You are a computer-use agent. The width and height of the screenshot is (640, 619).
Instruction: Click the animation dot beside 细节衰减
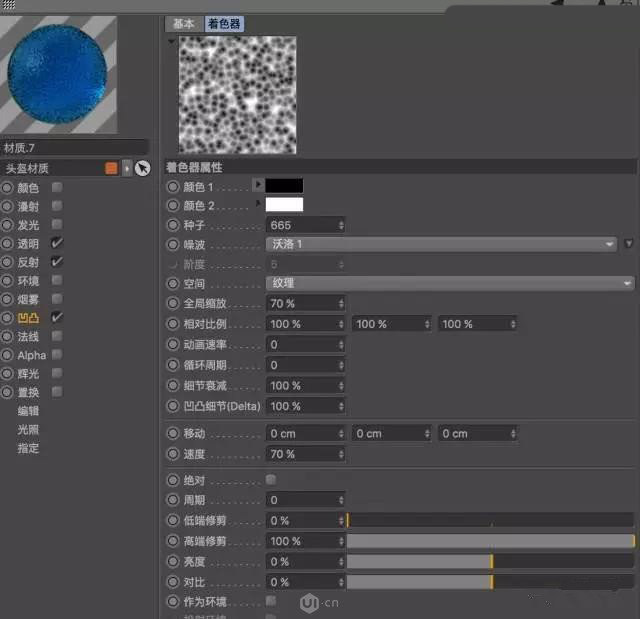173,385
